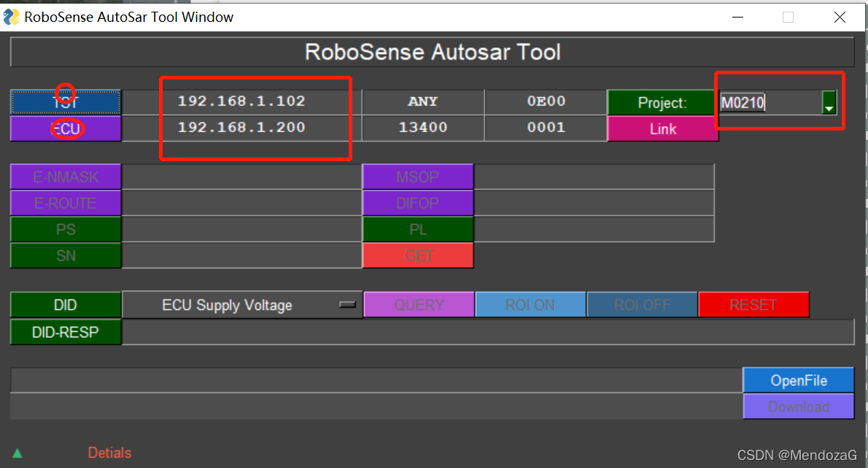Click the PS value field
The image size is (868, 468).
point(241,230)
